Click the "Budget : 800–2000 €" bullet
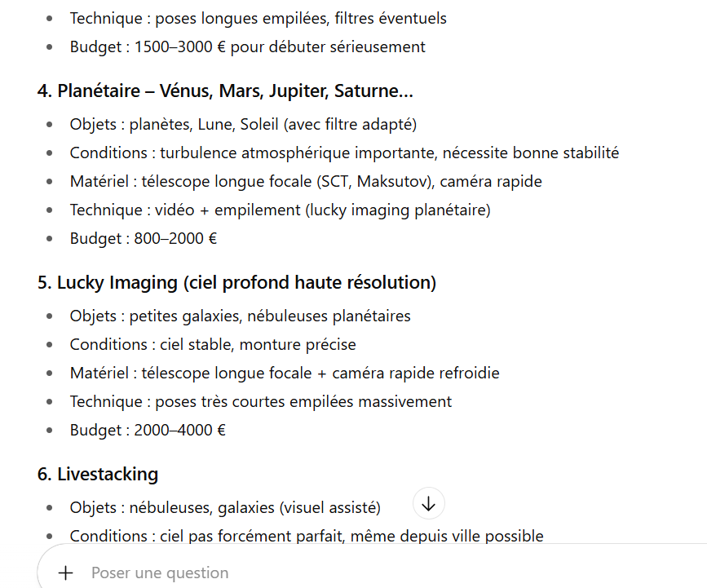This screenshot has width=707, height=588. 143,238
